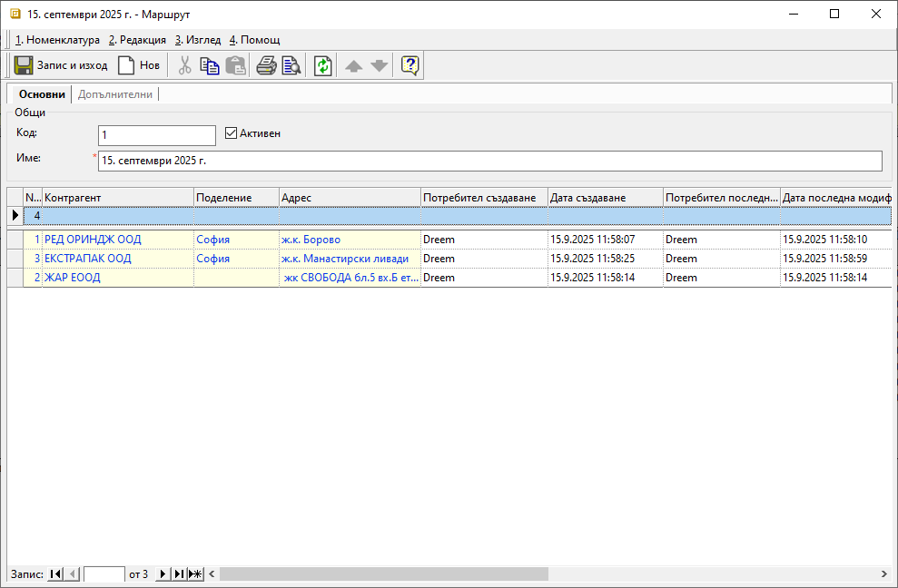Click the Име input field
The width and height of the screenshot is (898, 588).
pos(490,161)
